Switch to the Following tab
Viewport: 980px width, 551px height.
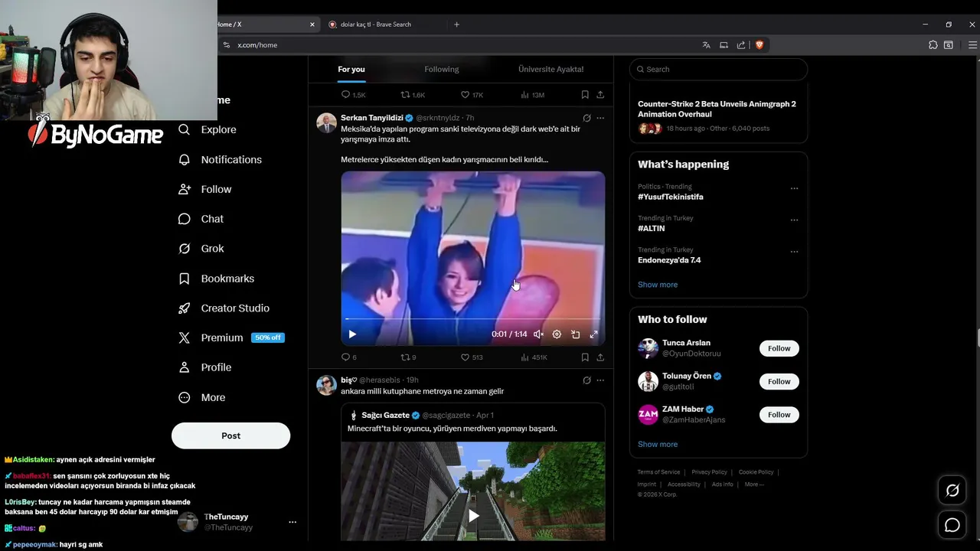click(442, 69)
